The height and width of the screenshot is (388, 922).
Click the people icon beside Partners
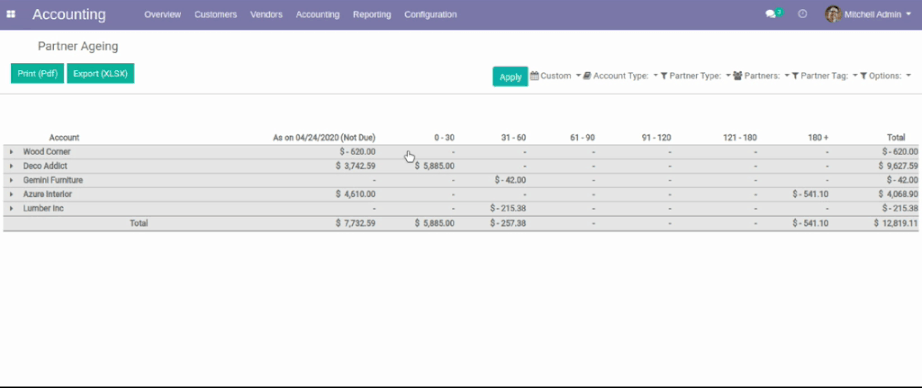point(737,76)
